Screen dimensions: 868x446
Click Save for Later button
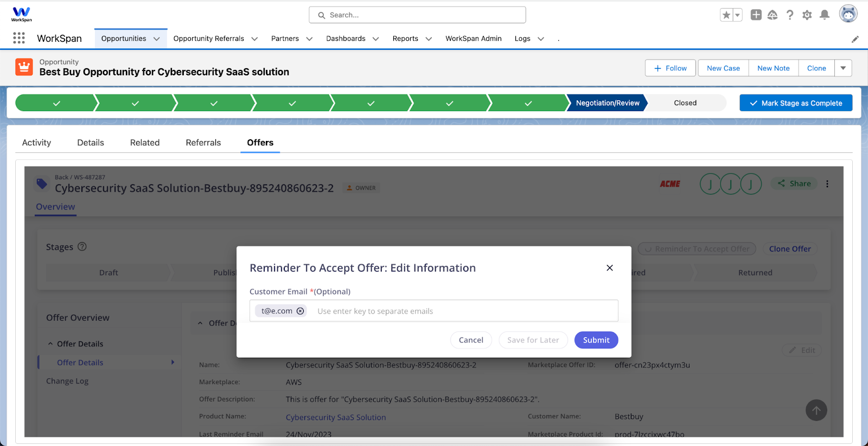tap(533, 340)
